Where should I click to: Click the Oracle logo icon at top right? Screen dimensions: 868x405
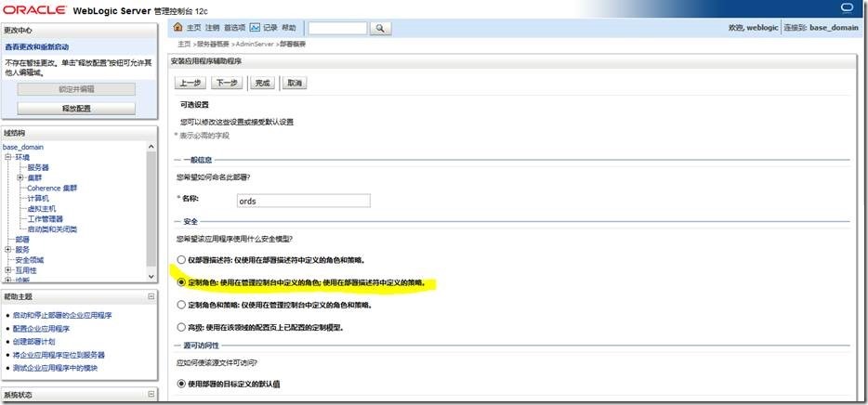click(847, 7)
